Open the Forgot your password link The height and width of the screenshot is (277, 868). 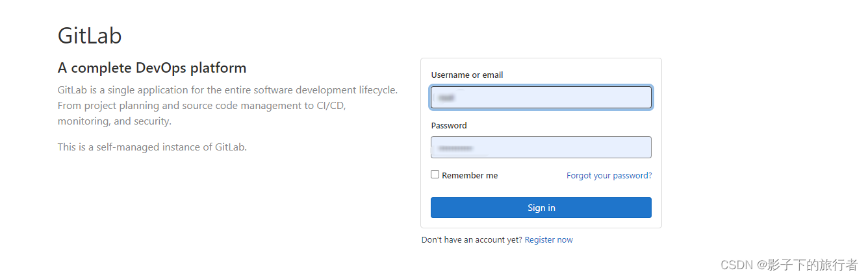click(x=609, y=176)
